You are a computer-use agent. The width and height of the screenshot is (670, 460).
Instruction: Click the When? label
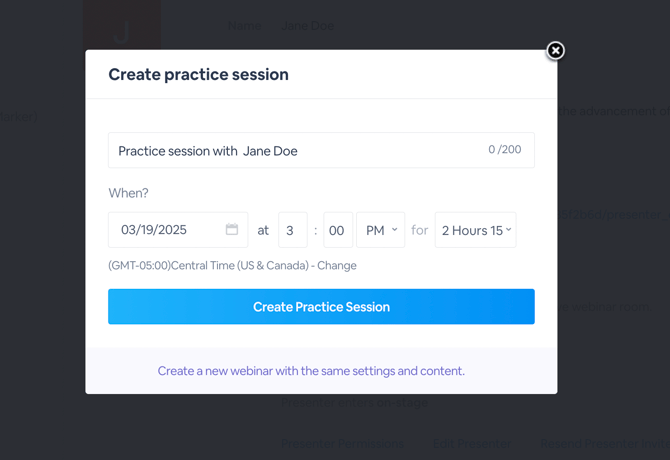pyautogui.click(x=128, y=193)
